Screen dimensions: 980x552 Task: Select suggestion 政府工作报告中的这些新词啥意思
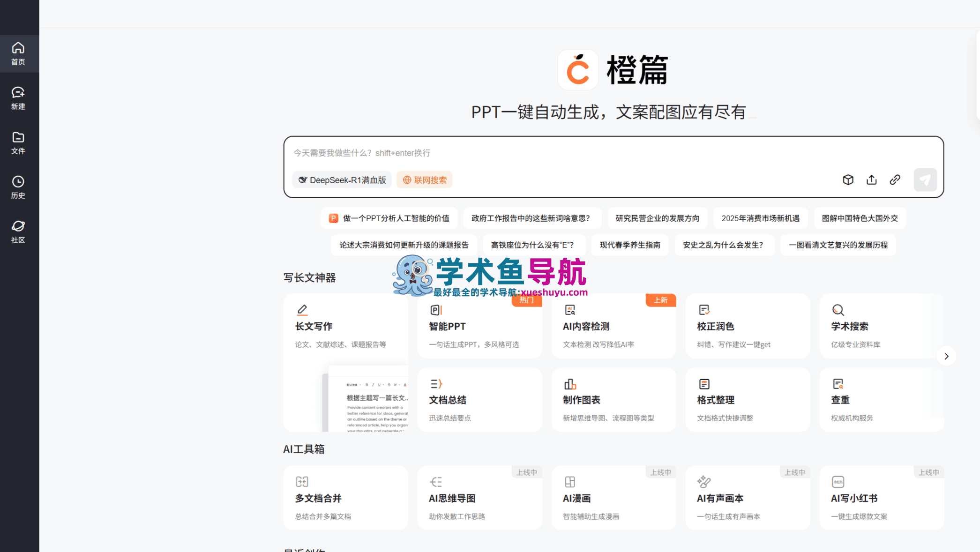(x=532, y=218)
